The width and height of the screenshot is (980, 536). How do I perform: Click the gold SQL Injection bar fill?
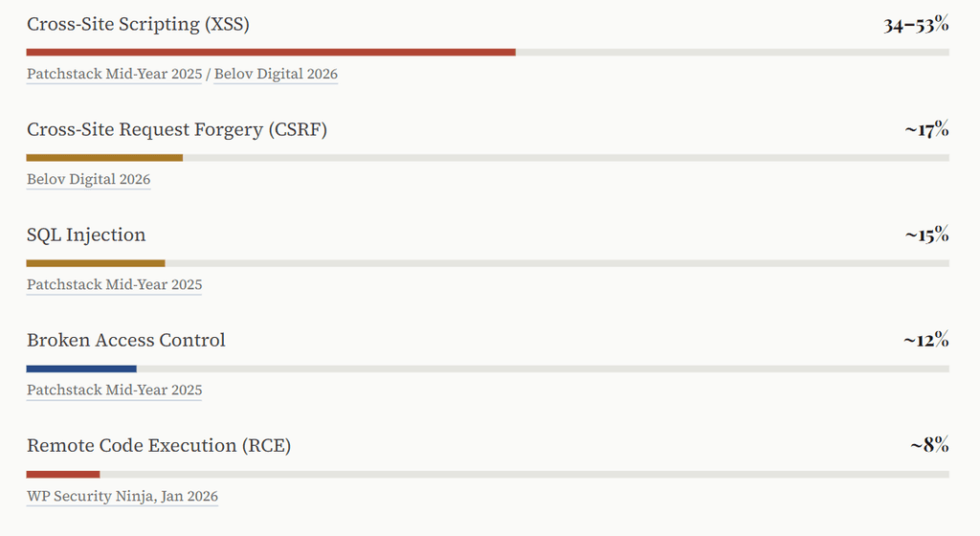click(x=96, y=262)
